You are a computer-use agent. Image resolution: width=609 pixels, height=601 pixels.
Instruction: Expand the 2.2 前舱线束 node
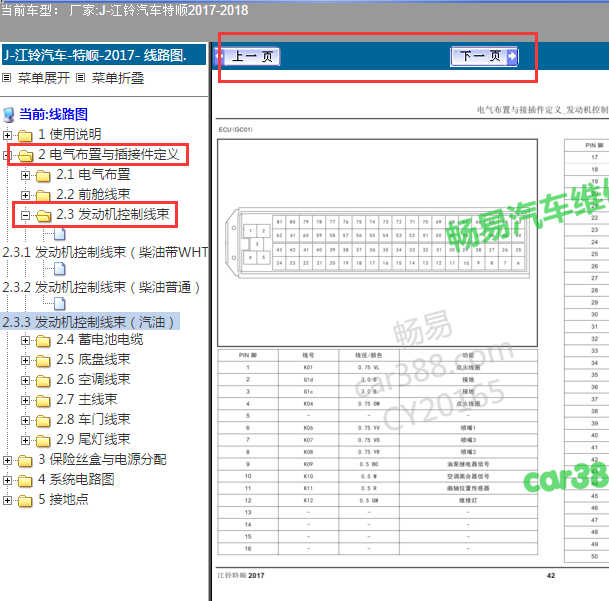point(25,195)
